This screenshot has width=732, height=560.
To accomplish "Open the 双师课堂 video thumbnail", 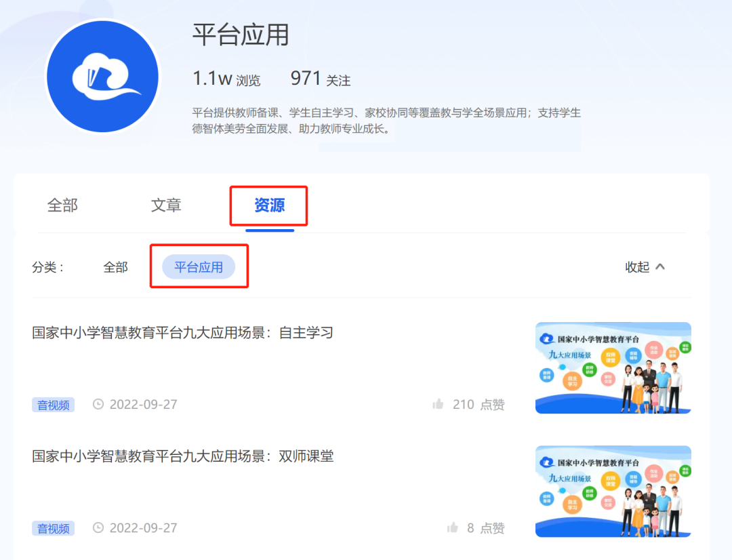I will pos(613,491).
